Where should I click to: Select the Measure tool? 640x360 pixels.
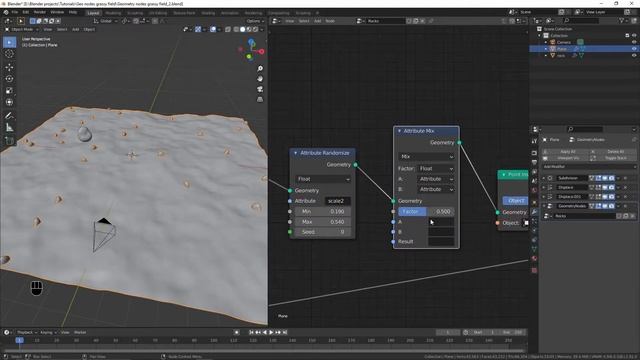(9, 128)
